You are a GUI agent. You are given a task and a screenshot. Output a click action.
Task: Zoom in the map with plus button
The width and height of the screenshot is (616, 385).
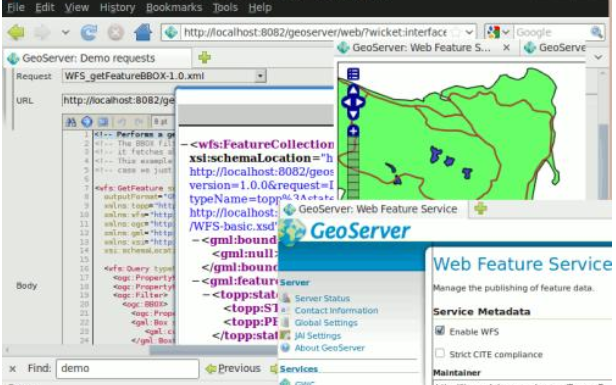(353, 131)
